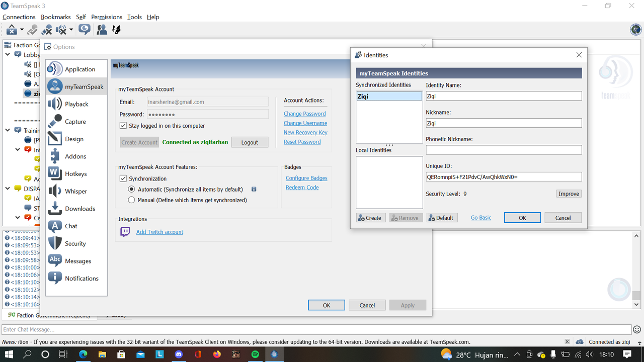Open the Help menu
This screenshot has width=644, height=362.
(153, 17)
